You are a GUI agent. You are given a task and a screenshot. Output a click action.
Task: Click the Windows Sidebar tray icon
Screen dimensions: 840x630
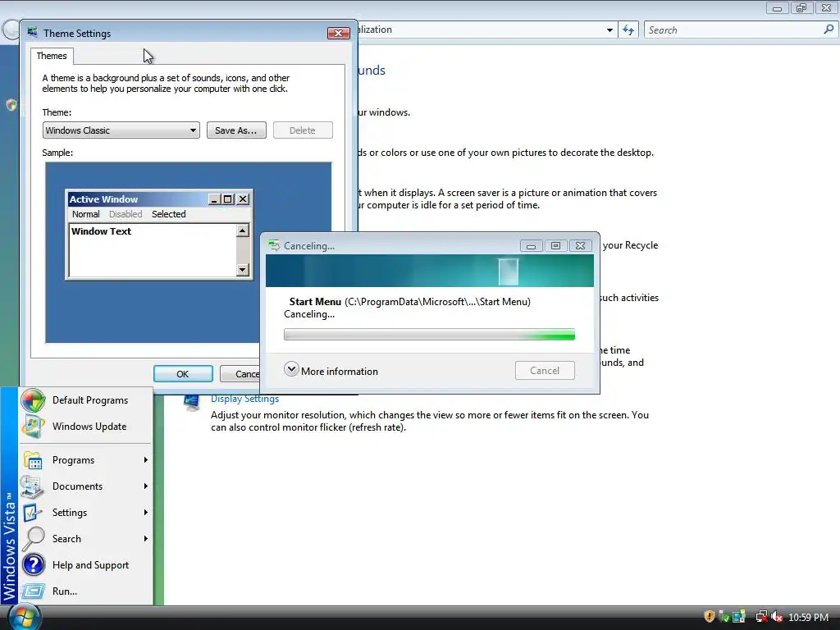739,617
